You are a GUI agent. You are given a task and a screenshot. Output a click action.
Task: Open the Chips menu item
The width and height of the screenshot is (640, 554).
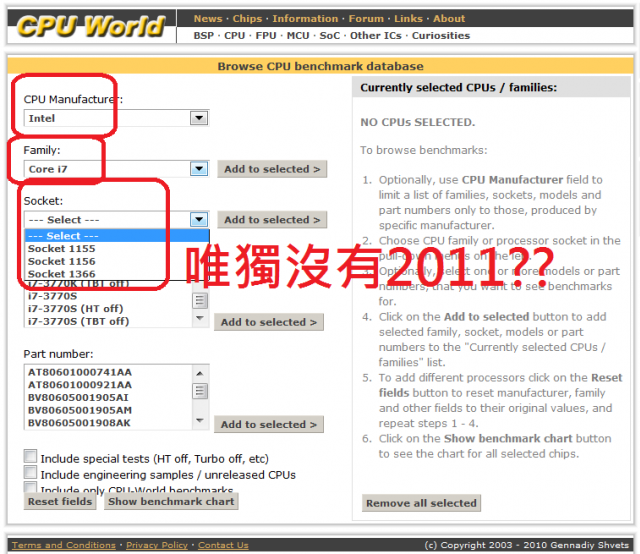tap(247, 18)
